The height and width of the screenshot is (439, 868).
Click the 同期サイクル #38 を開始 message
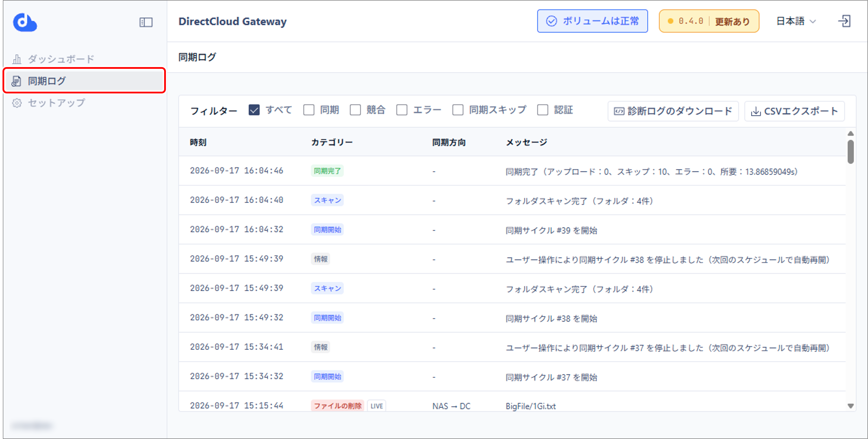(551, 318)
